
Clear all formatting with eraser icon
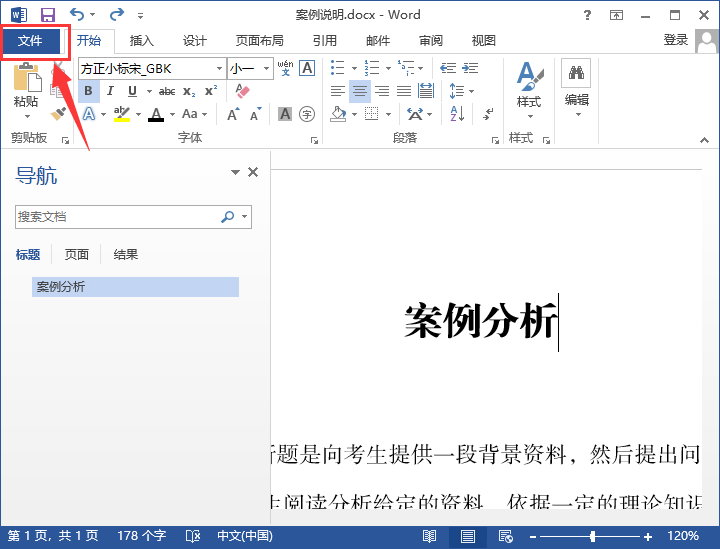pos(242,90)
